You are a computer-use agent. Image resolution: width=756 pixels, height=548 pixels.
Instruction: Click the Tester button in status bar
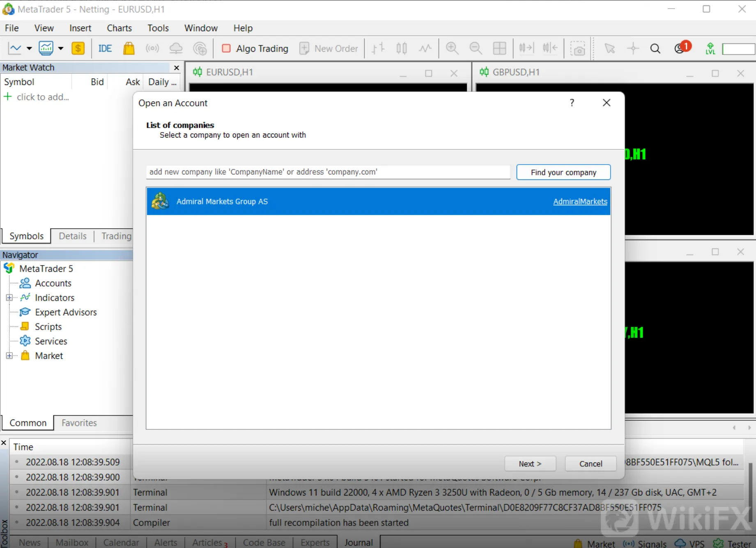[x=733, y=543]
